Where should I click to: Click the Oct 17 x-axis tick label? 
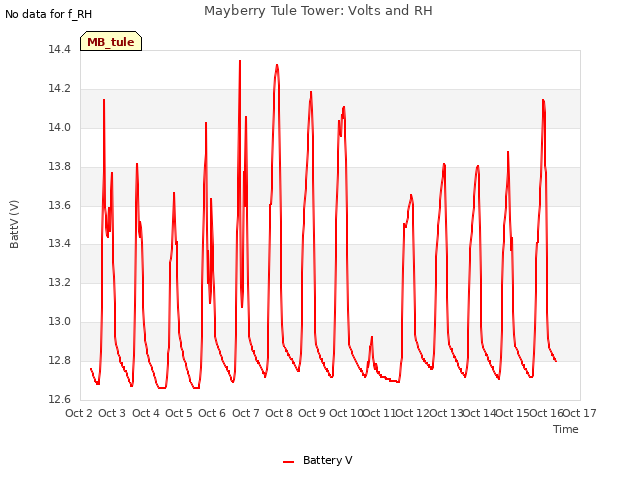coord(580,413)
